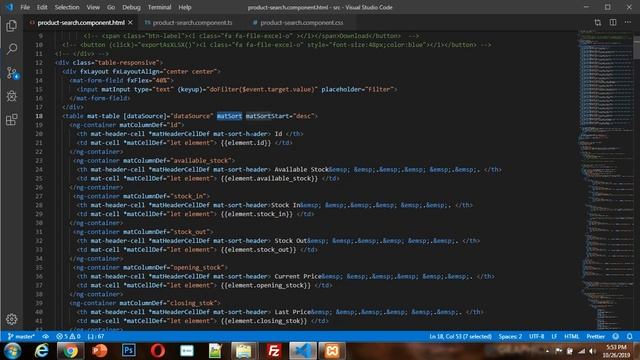Click the placeholder="Filter" attribute
Viewport: 640px width, 360px height.
[x=358, y=89]
